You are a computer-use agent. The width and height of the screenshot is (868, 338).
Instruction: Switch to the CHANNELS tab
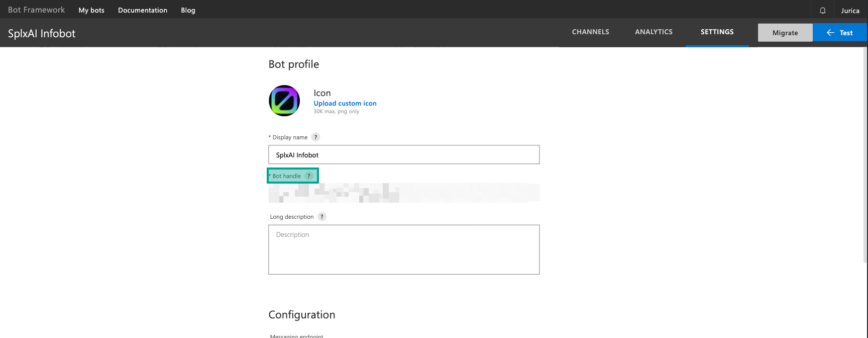click(590, 32)
